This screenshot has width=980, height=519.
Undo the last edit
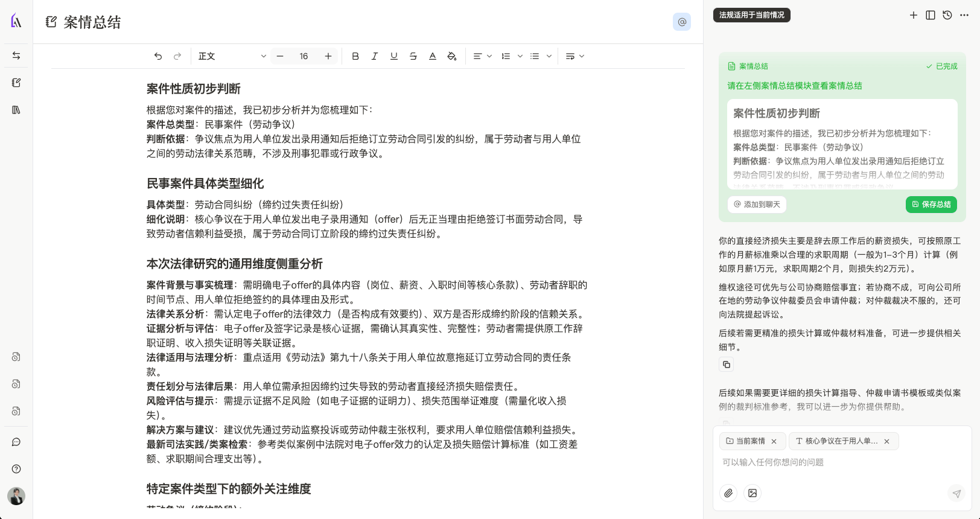(158, 56)
